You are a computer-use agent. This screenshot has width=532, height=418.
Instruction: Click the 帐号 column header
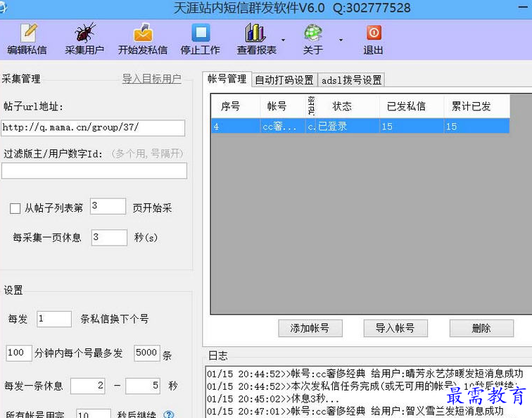283,106
